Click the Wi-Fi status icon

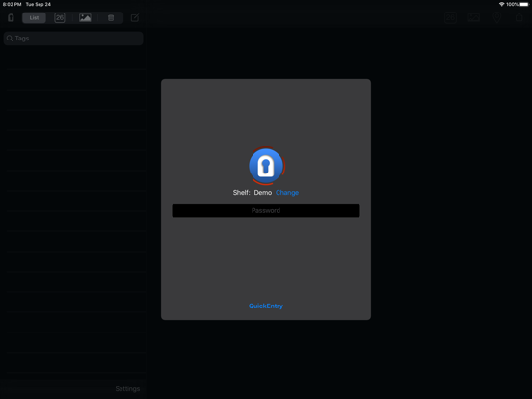pos(501,4)
